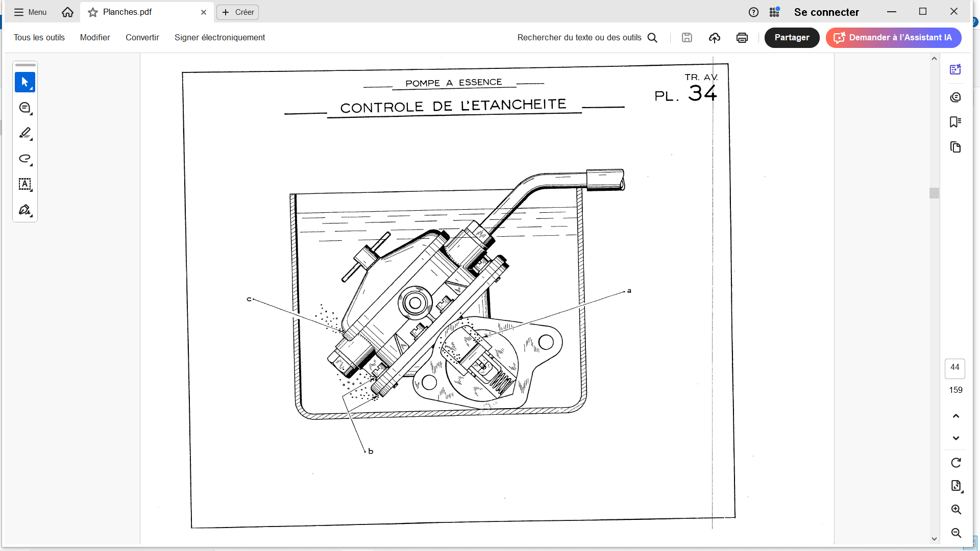Screen dimensions: 980x551
Task: Upload file via cloud icon
Action: coord(714,38)
